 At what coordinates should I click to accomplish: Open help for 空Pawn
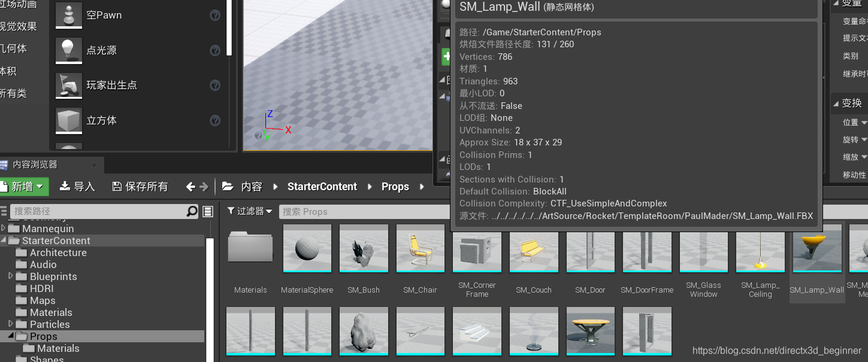[215, 16]
